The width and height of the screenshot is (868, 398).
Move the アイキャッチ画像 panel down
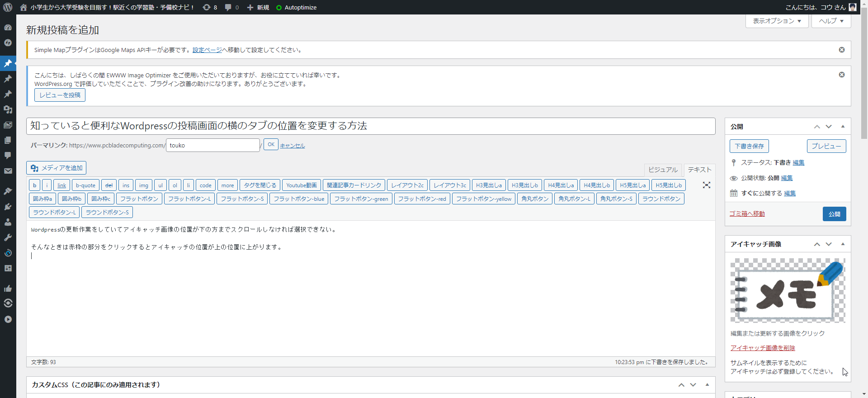(x=829, y=244)
